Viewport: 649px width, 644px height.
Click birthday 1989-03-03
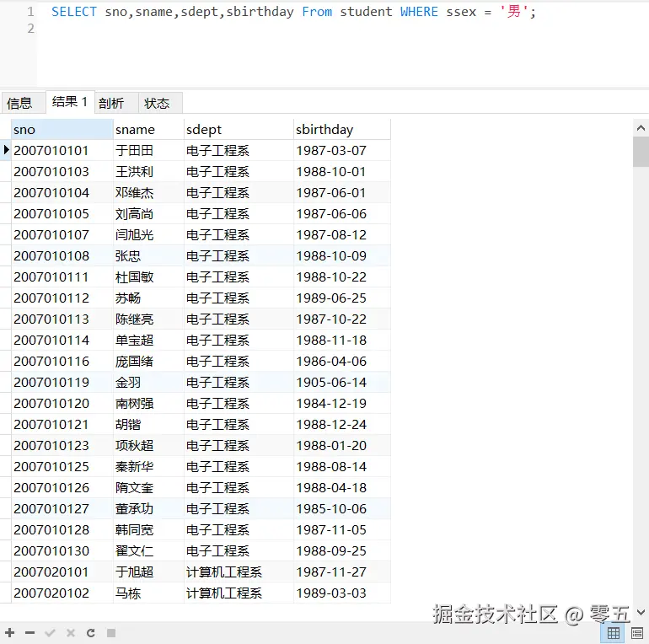click(342, 593)
